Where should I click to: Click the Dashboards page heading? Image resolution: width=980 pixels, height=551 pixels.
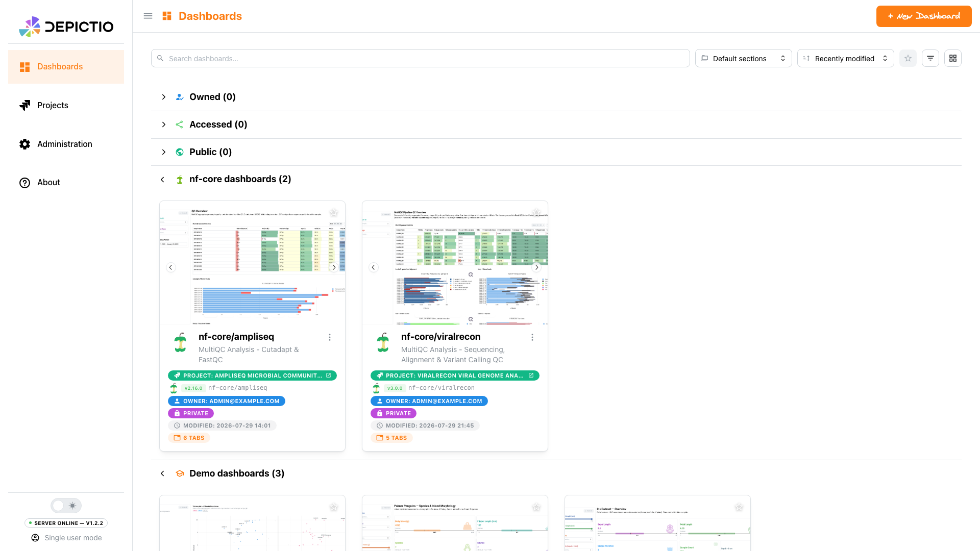(x=210, y=16)
